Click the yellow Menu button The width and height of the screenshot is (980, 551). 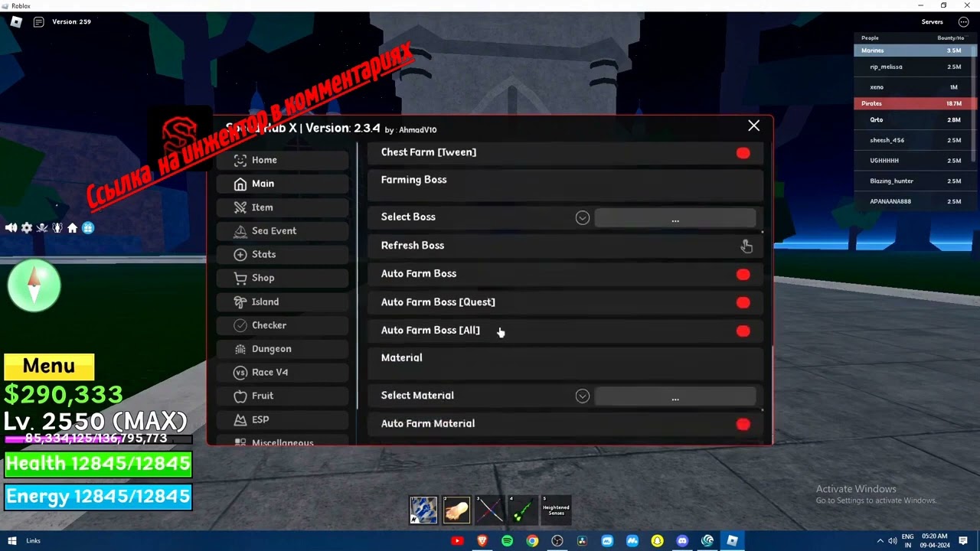(49, 367)
